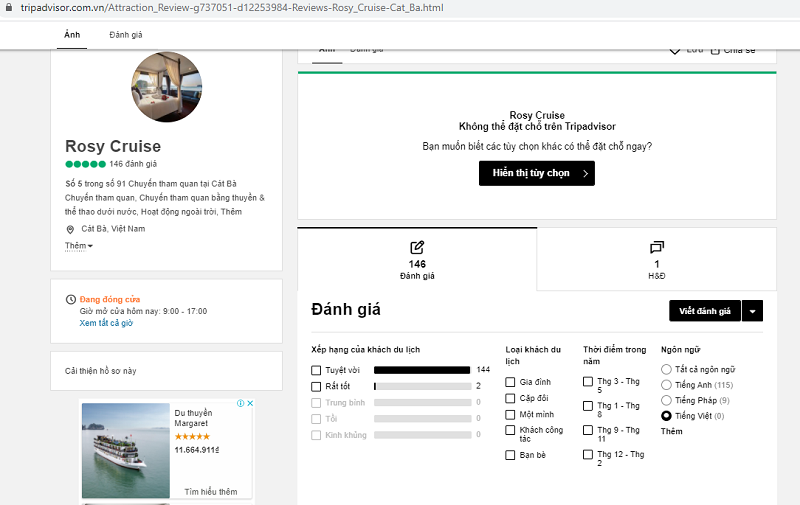Screen dimensions: 800x505
Task: Check the Cặp đôi traveler type
Action: pyautogui.click(x=510, y=398)
